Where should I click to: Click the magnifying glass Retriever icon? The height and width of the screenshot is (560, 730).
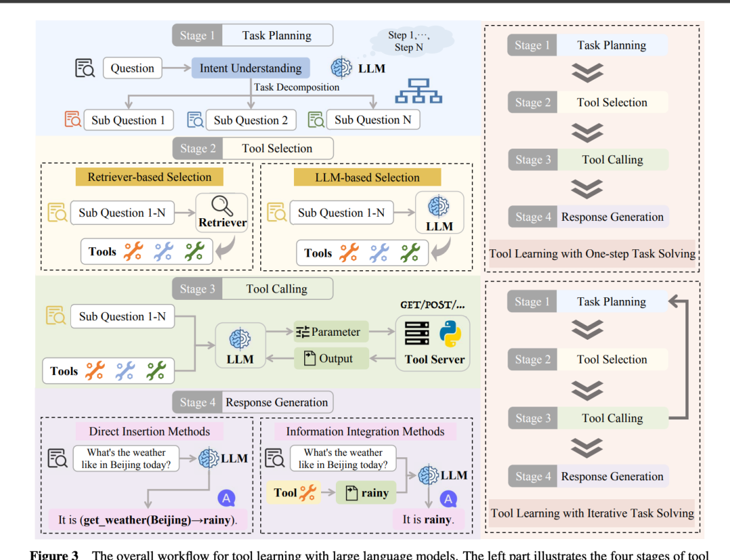pos(222,206)
